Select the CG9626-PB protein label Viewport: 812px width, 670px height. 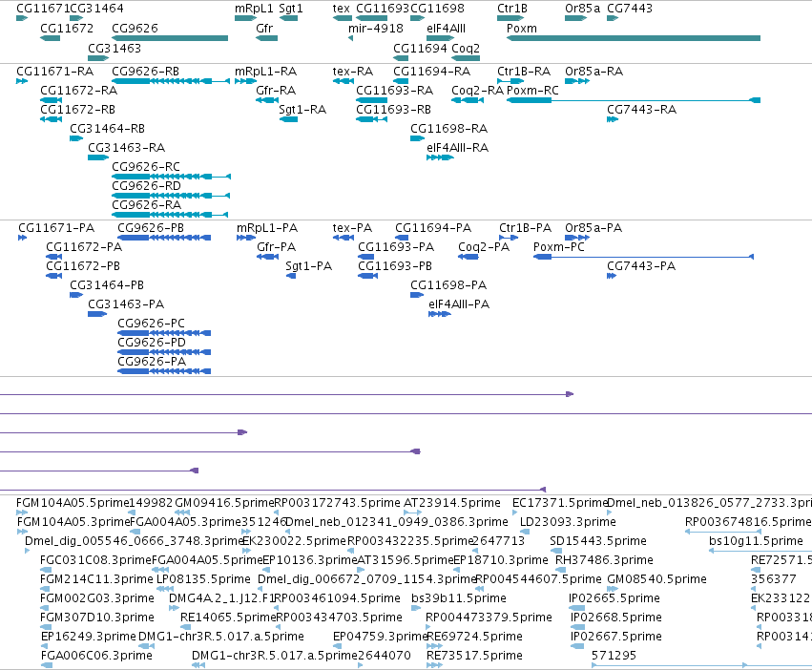coord(151,228)
